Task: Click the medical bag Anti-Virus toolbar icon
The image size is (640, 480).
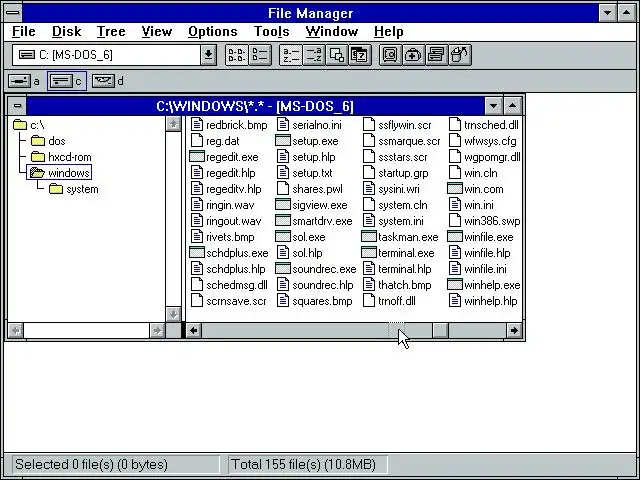Action: click(x=413, y=55)
